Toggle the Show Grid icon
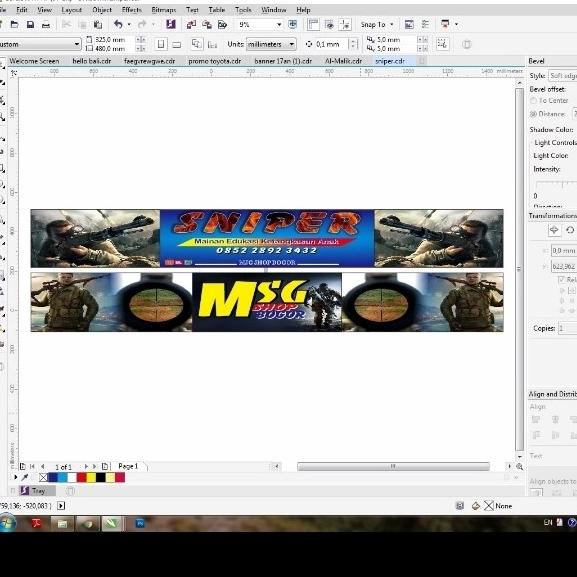 tap(329, 25)
